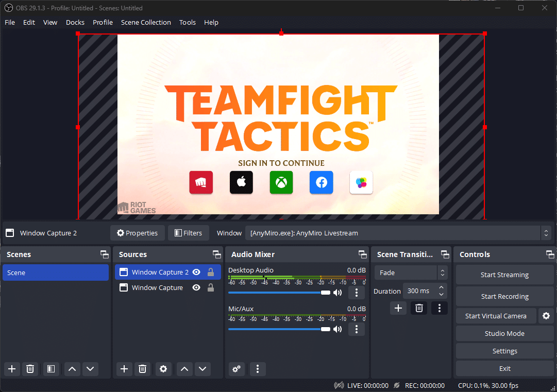The height and width of the screenshot is (392, 557).
Task: Move scene down with the arrow
Action: pyautogui.click(x=90, y=369)
